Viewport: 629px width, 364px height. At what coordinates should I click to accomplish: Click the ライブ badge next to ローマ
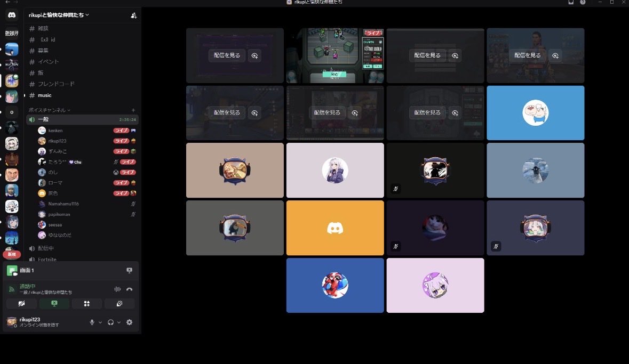(x=121, y=183)
